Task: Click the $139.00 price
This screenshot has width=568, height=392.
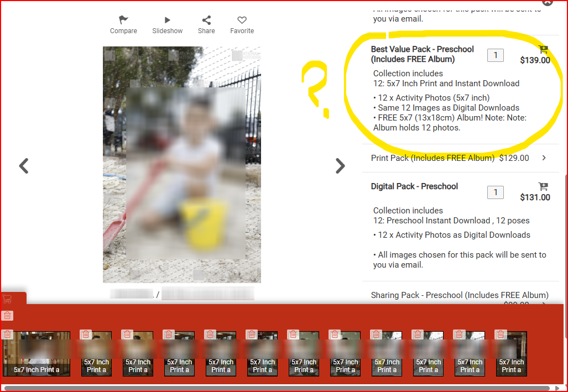Action: (535, 60)
